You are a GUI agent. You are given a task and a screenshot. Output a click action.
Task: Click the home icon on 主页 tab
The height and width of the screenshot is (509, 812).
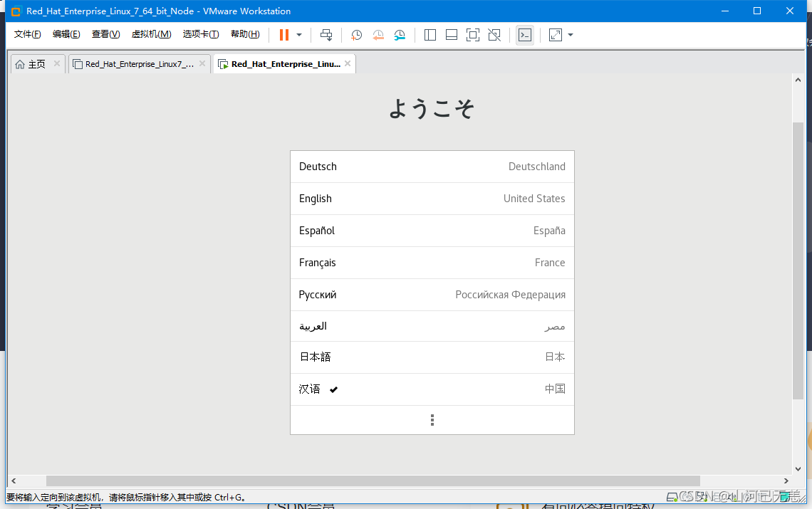tap(20, 64)
